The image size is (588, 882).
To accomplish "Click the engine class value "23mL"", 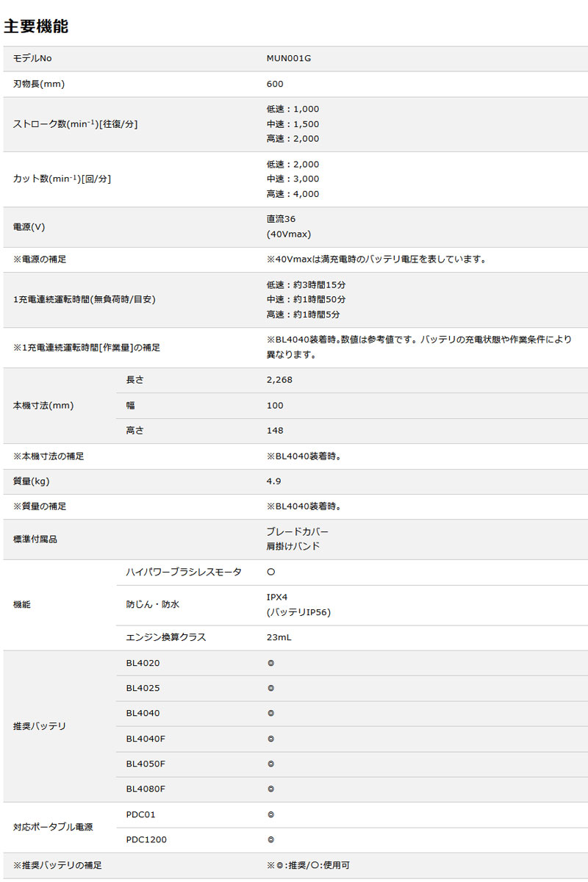I will (x=279, y=637).
